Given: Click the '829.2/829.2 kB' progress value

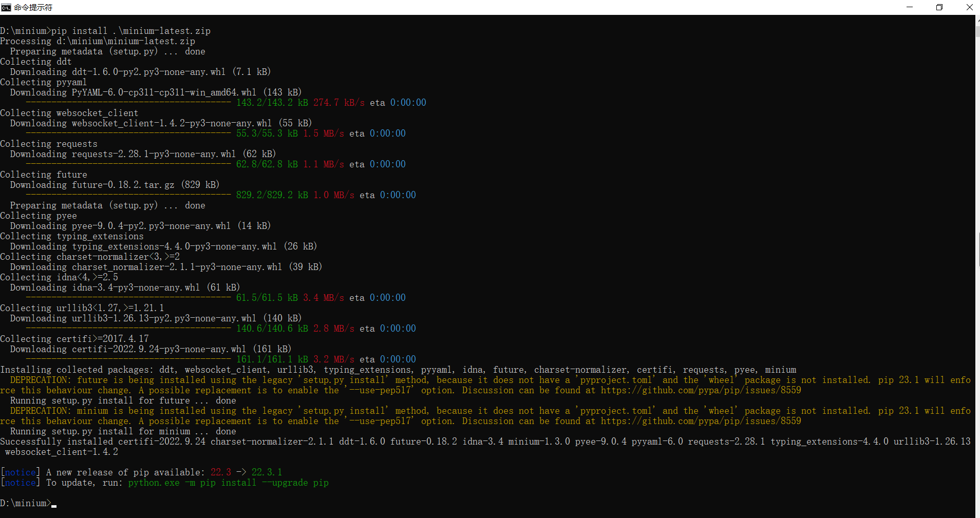Looking at the screenshot, I should pos(272,195).
